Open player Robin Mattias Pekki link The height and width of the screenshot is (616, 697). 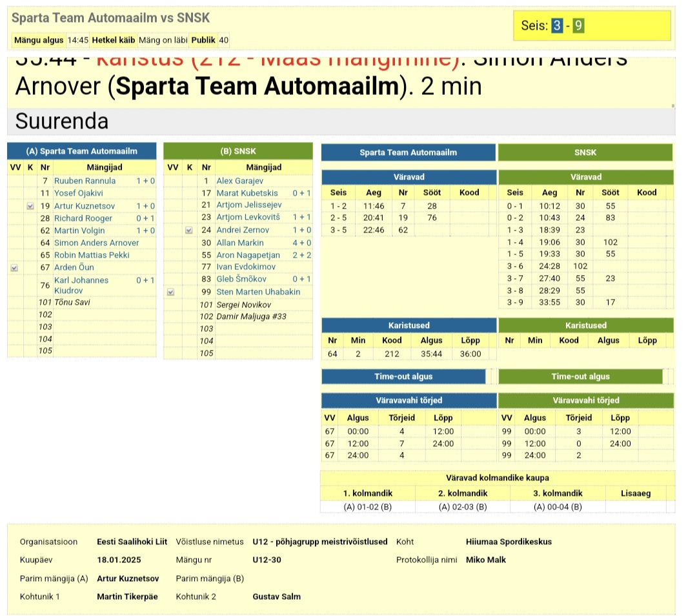click(x=92, y=255)
